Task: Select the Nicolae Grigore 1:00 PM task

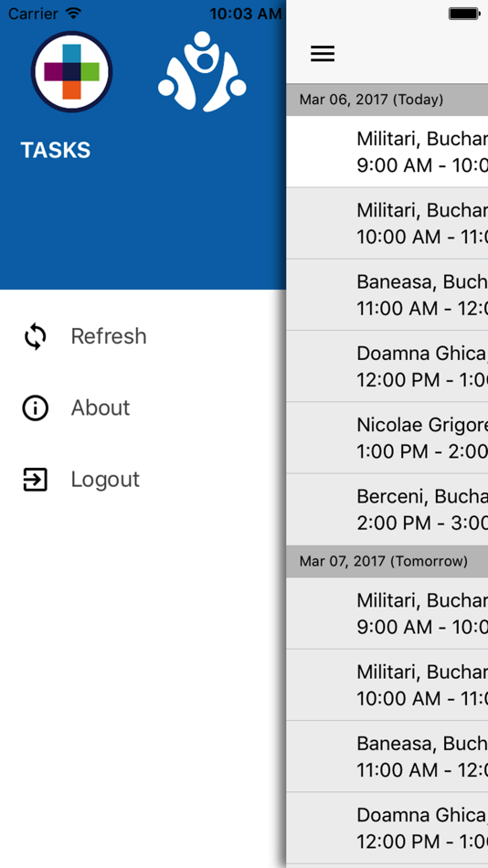Action: pos(387,438)
